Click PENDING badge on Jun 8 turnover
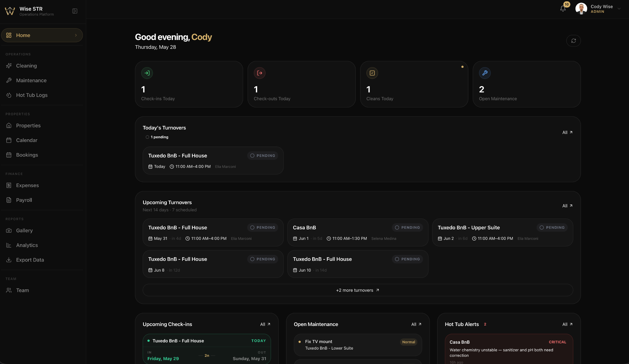Viewport: 629px width, 364px height. (263, 259)
